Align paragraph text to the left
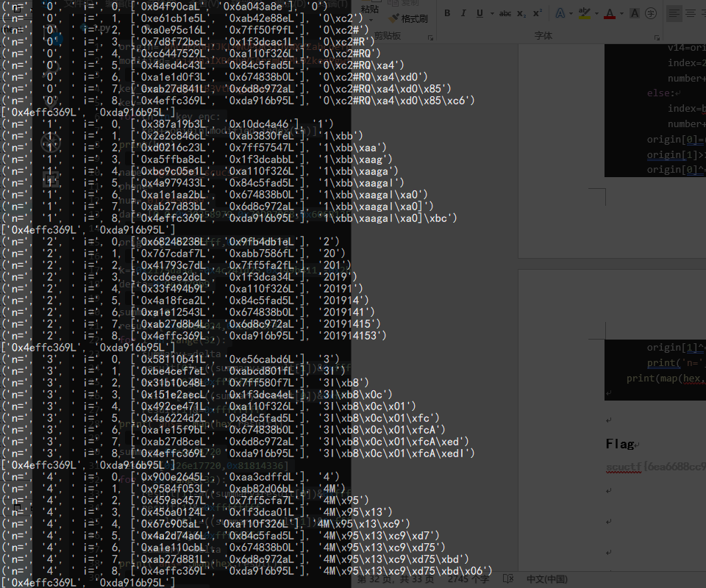 [x=674, y=13]
